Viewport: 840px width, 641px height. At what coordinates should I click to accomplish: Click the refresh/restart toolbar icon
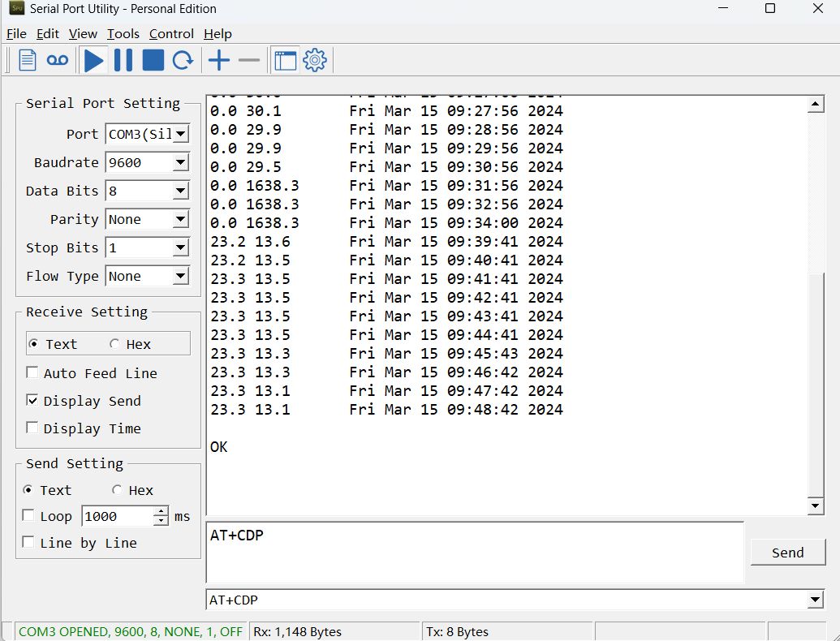tap(183, 60)
